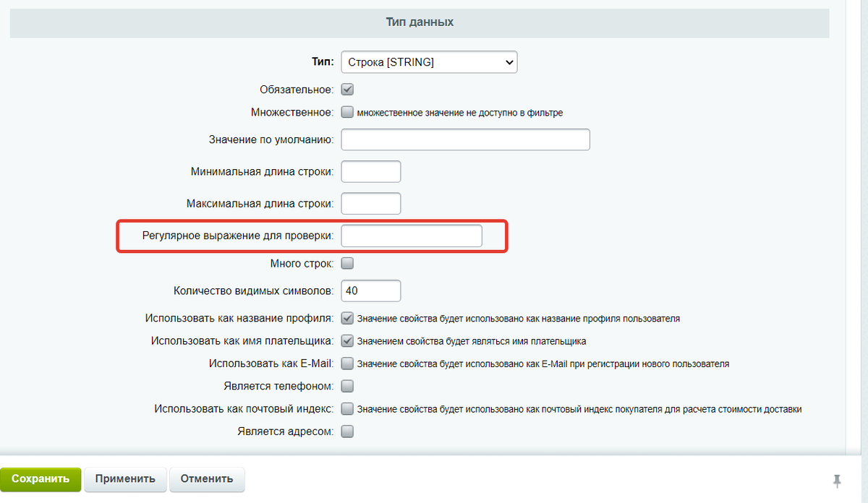Screen dimensions: 868x503
Task: Uncheck the Обязательное checkbox
Action: [347, 90]
